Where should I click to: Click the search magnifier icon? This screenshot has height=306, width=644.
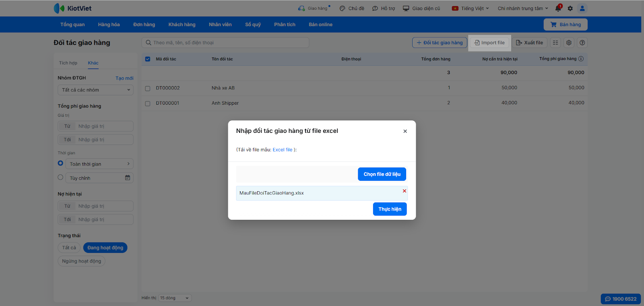[x=149, y=43]
